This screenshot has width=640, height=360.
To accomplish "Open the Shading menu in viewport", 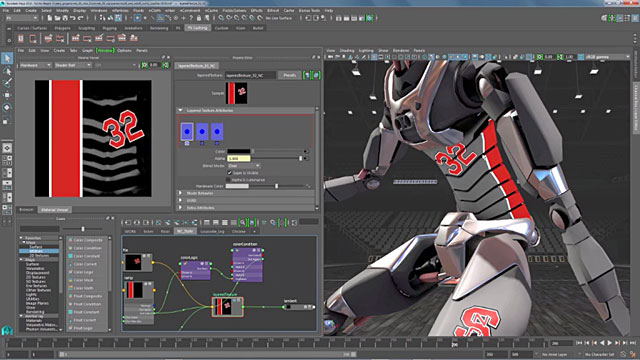I will (347, 51).
